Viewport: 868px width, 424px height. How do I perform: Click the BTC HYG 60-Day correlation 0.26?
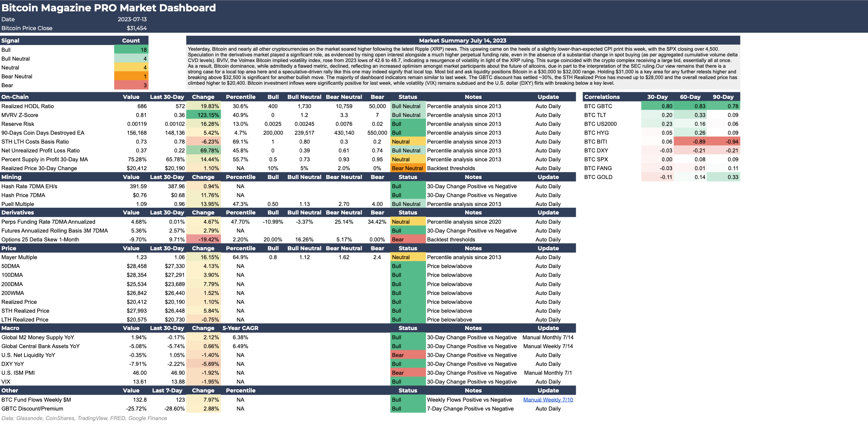690,133
